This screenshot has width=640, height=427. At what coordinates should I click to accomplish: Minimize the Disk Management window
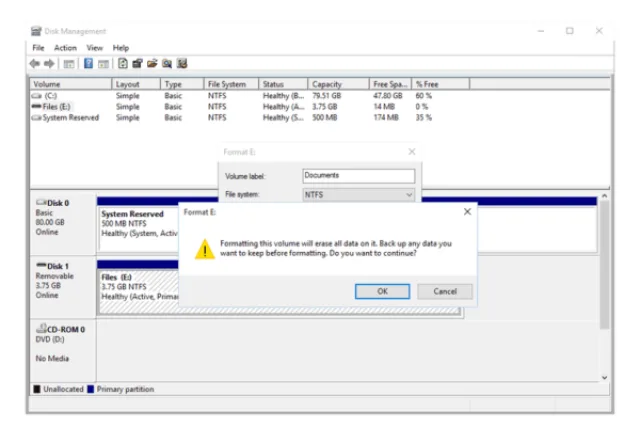tap(541, 31)
